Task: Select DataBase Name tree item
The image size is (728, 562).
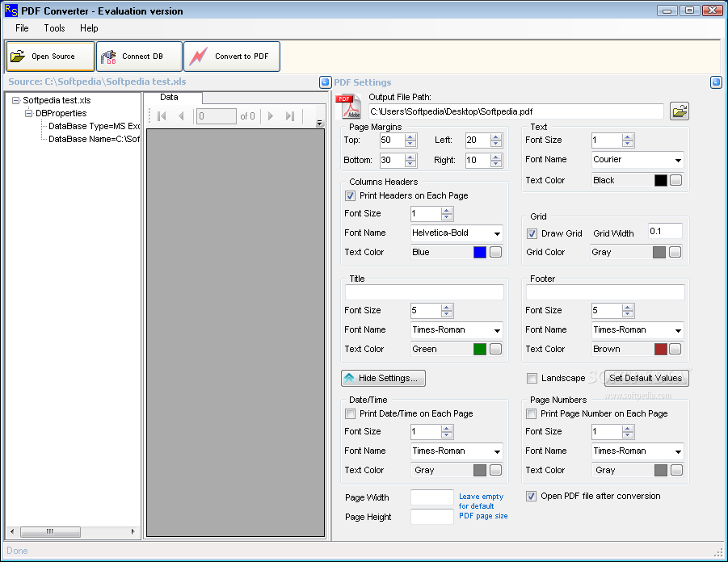Action: (94, 139)
